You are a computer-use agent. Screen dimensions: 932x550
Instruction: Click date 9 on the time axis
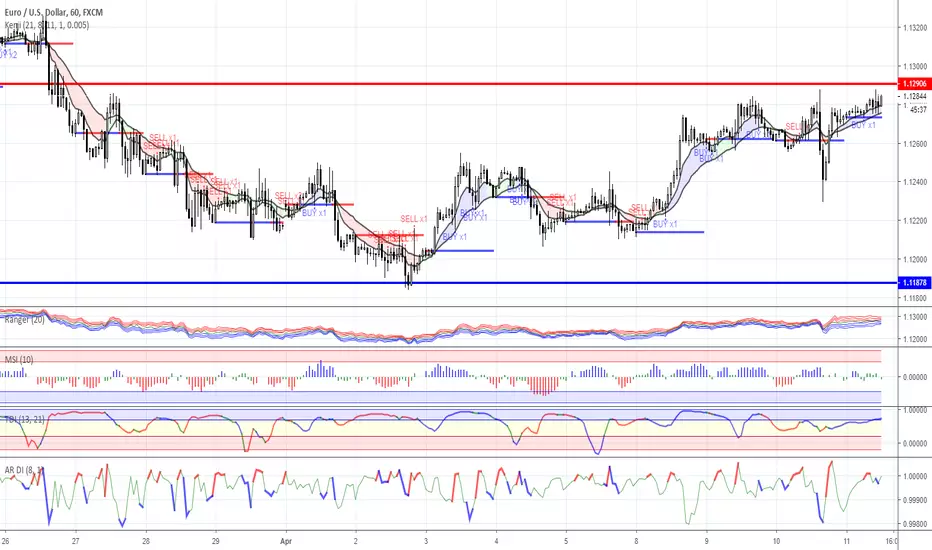(x=707, y=541)
